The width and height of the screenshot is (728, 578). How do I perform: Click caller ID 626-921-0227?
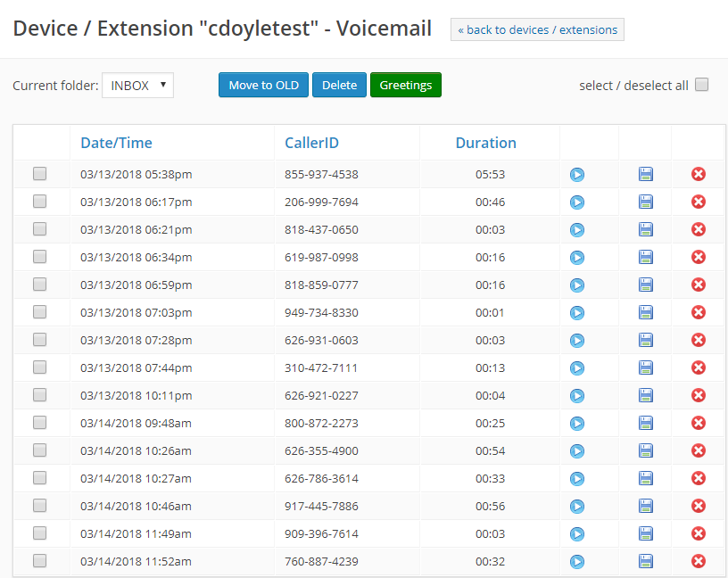coord(321,395)
